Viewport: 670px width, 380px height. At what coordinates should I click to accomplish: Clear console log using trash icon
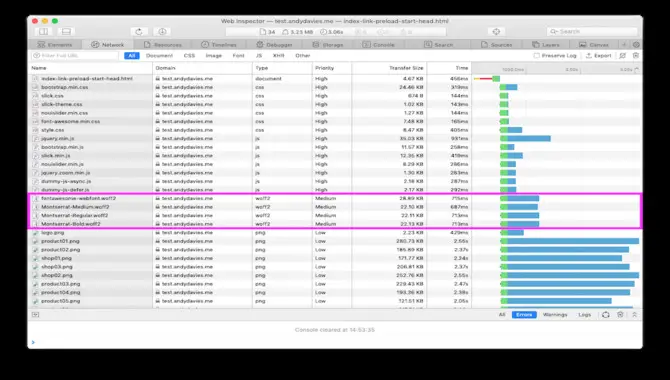point(620,315)
